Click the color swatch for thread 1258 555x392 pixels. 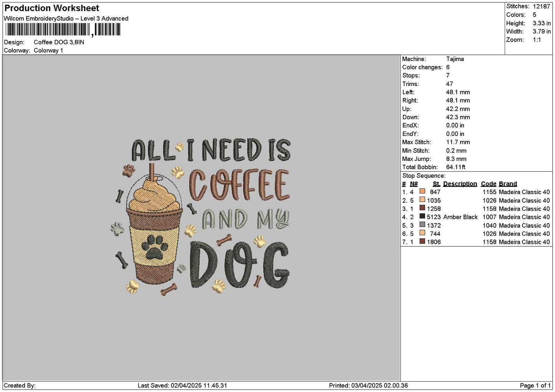(422, 208)
